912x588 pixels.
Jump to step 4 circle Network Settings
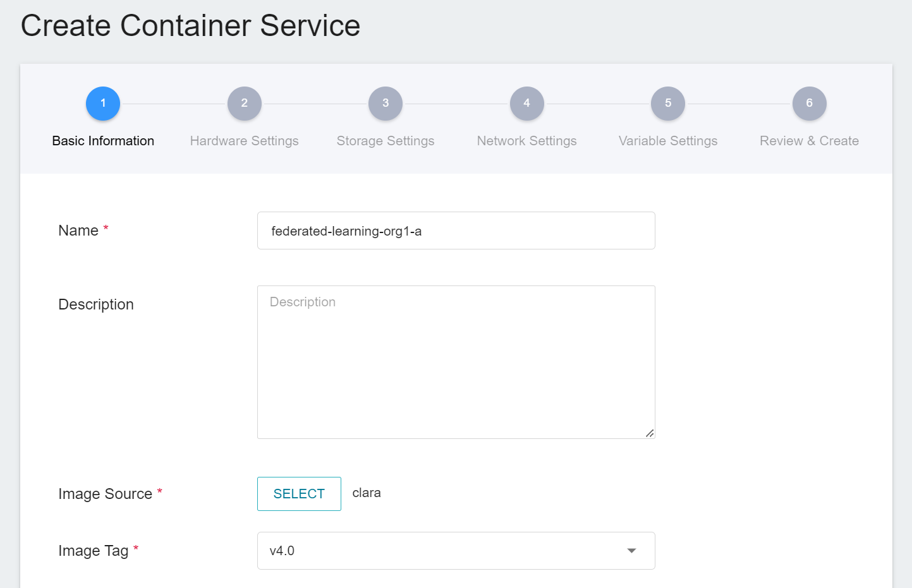[526, 103]
